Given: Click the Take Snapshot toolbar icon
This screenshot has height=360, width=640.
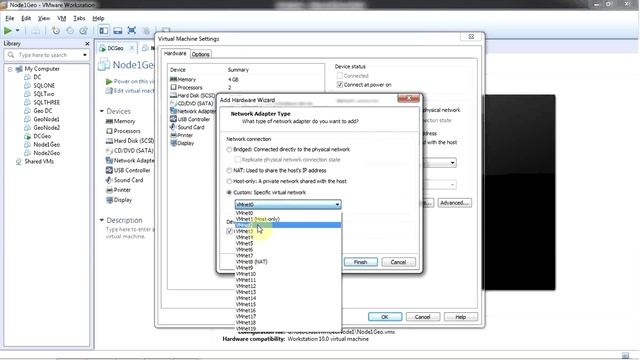Looking at the screenshot, I should tap(56, 31).
